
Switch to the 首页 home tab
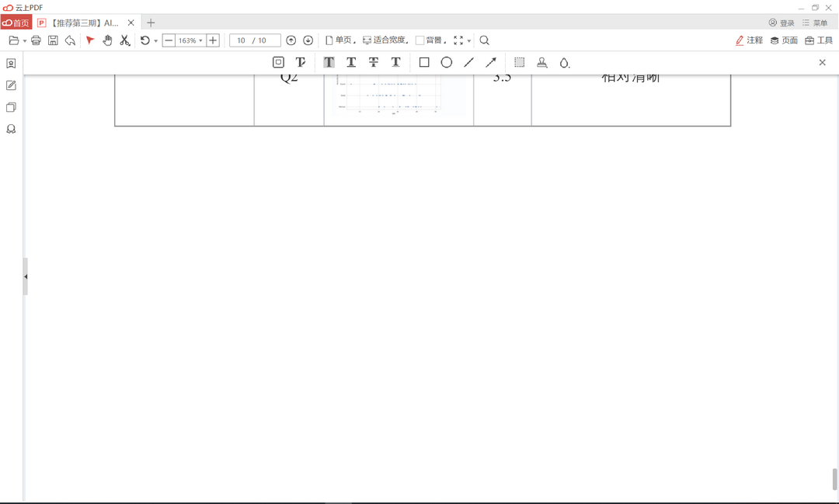point(17,23)
